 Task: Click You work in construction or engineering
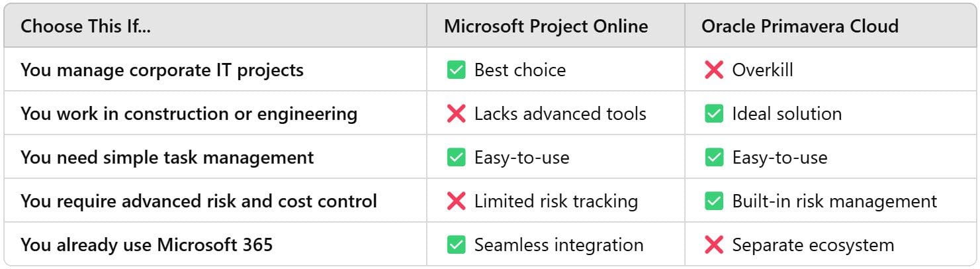click(x=189, y=113)
